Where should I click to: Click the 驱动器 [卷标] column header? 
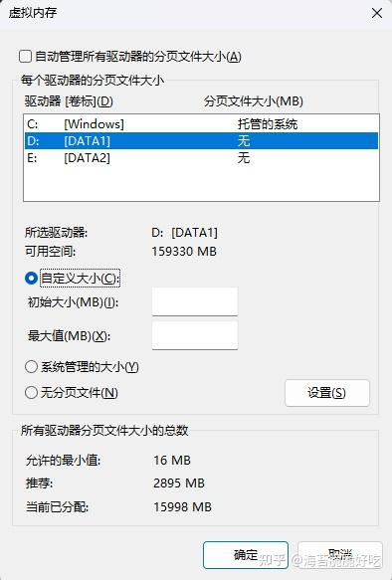[x=69, y=101]
